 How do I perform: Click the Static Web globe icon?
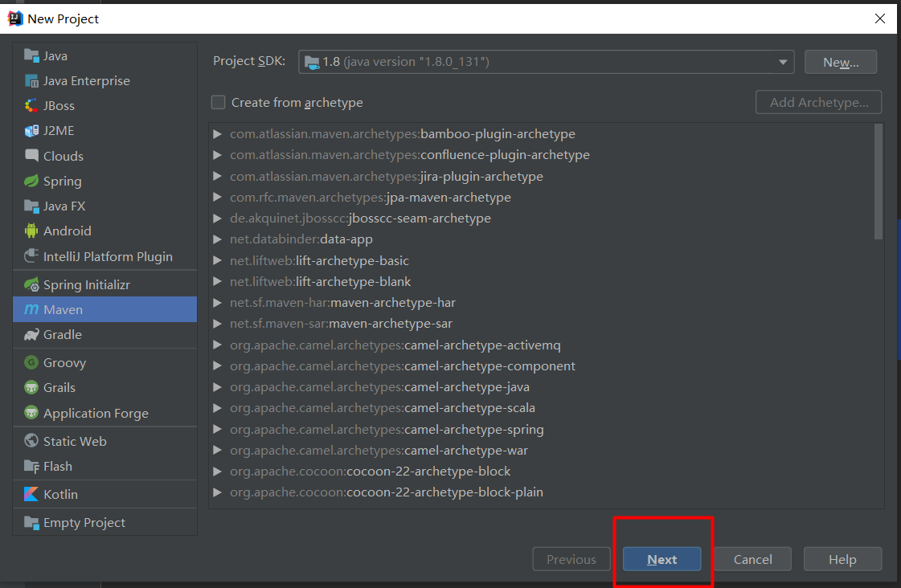coord(31,441)
